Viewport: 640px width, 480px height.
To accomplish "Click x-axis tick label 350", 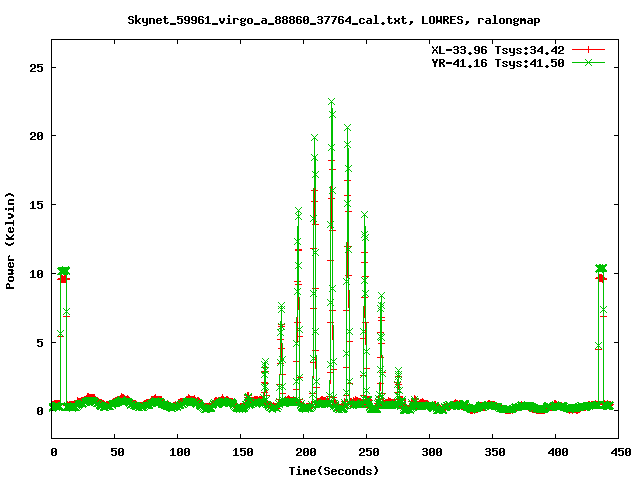I will [495, 452].
